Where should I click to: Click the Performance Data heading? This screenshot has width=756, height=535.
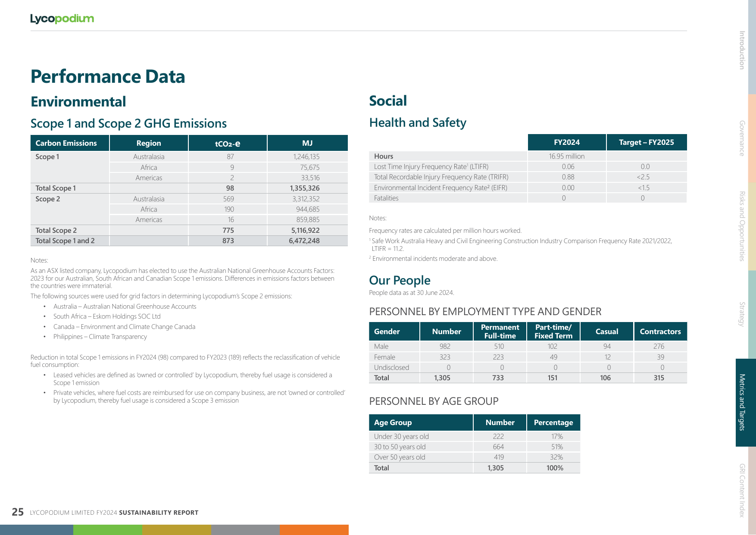[108, 77]
